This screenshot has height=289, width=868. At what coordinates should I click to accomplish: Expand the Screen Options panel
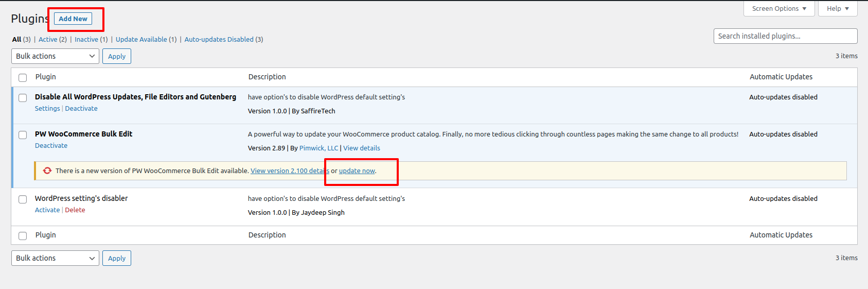(x=779, y=8)
